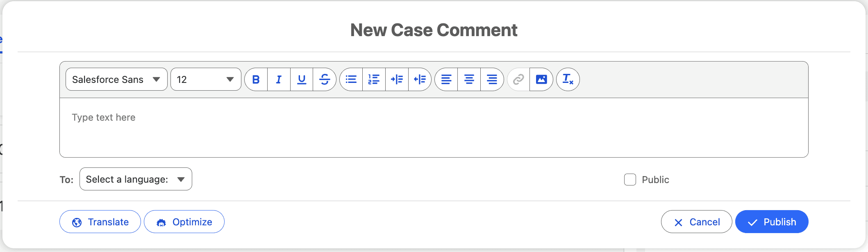This screenshot has width=868, height=252.
Task: Underline the selected text
Action: pos(302,80)
